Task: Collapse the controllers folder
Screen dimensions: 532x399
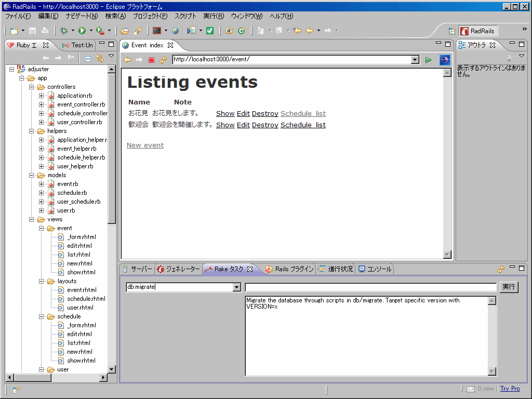Action: point(32,87)
